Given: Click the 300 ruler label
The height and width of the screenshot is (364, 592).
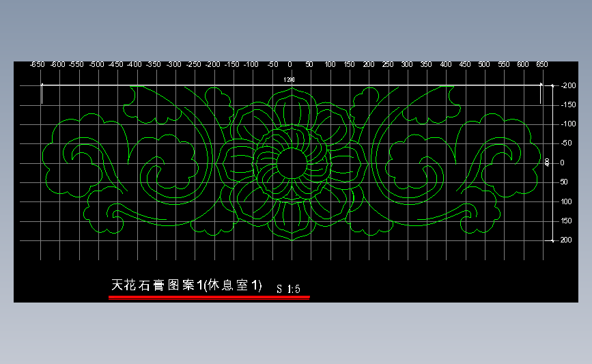Looking at the screenshot, I should tap(407, 65).
